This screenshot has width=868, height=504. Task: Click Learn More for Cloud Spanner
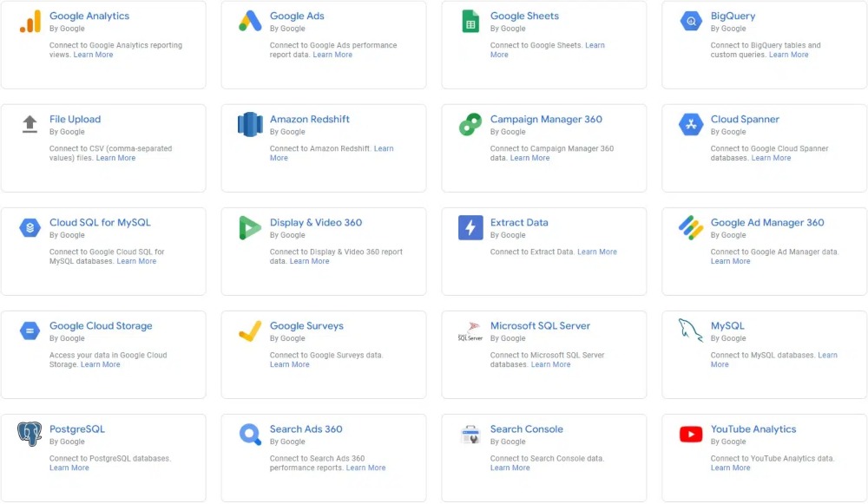point(771,158)
